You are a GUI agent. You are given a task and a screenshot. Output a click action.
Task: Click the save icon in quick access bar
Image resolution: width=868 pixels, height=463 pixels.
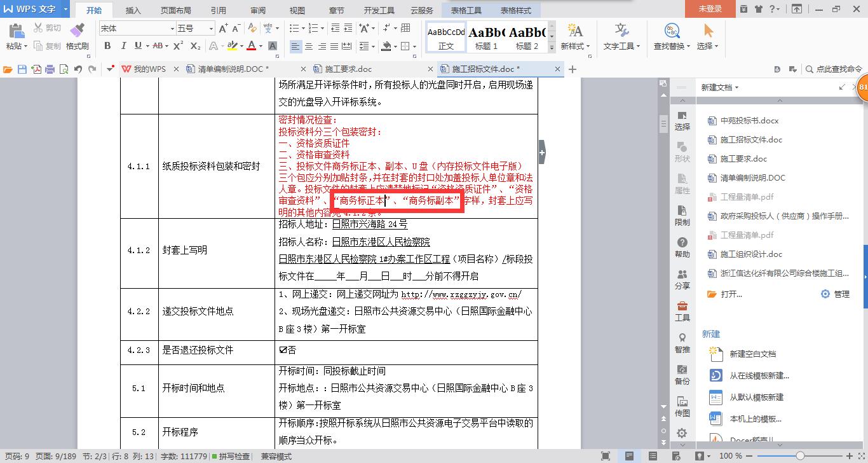point(22,69)
